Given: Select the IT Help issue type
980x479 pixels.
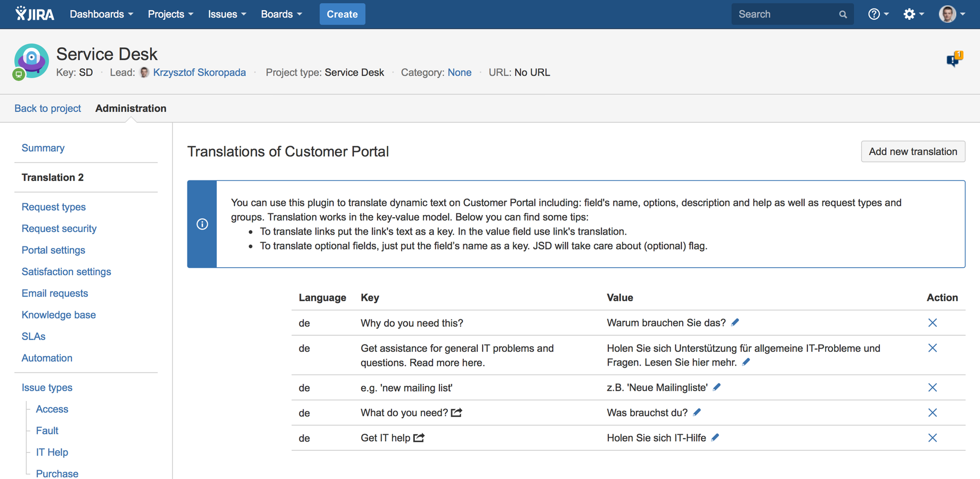Looking at the screenshot, I should (x=52, y=452).
